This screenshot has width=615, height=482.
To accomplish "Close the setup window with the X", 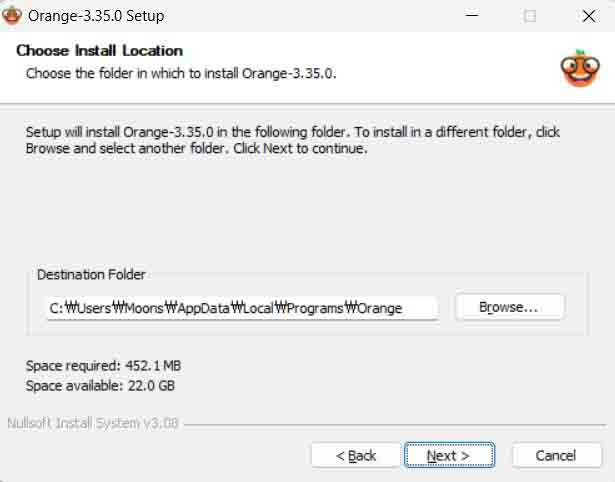I will (589, 16).
